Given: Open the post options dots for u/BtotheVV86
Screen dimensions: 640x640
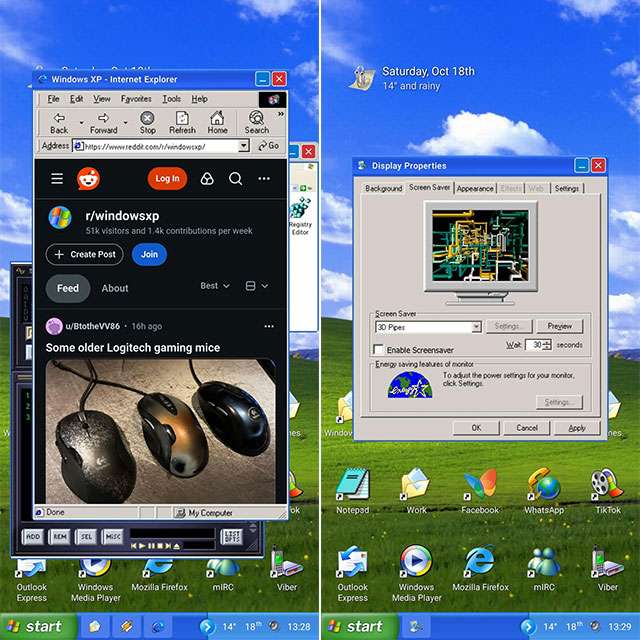Looking at the screenshot, I should [269, 326].
